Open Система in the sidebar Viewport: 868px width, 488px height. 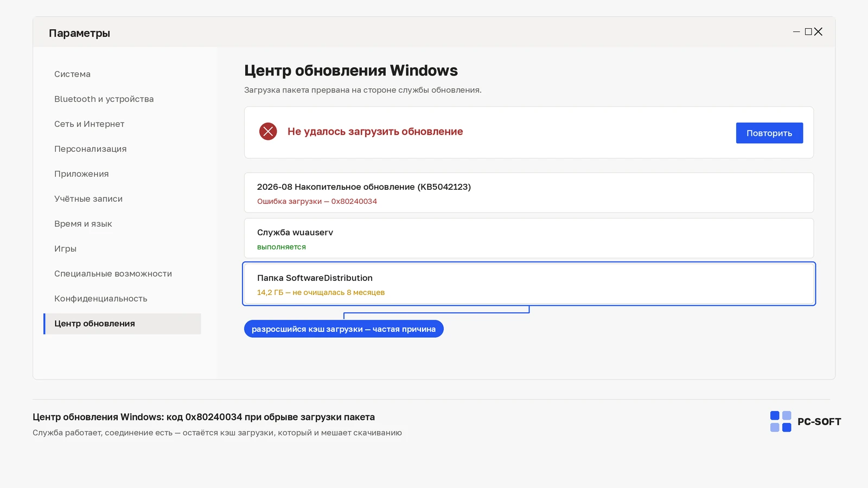click(72, 74)
